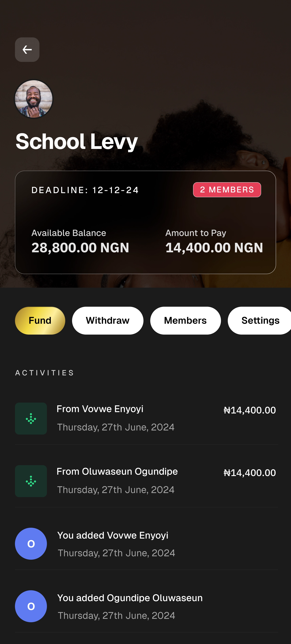Tap the blue O avatar for added Vovwe Enyoyi
Screen dimensions: 291x644
[x=31, y=544]
